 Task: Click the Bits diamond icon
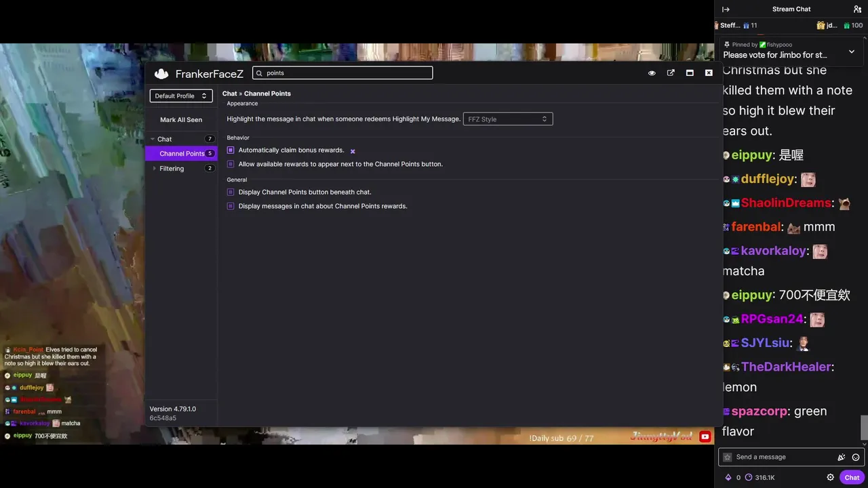click(x=728, y=478)
